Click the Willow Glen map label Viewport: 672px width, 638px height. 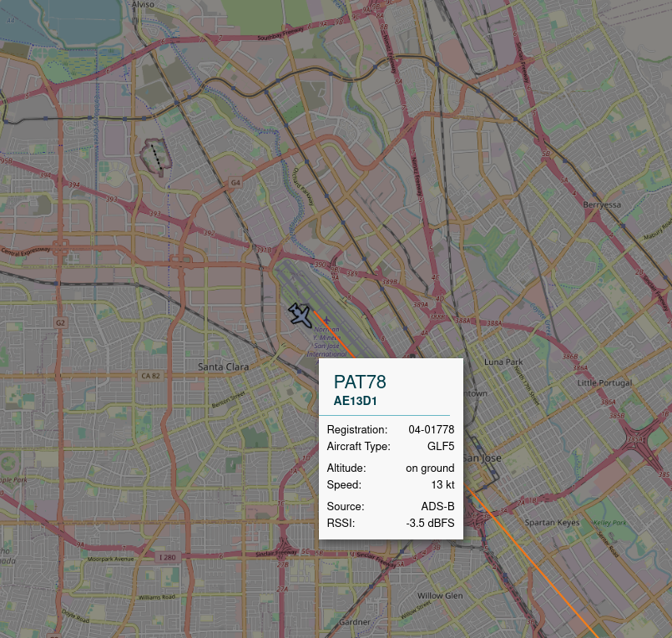point(440,595)
